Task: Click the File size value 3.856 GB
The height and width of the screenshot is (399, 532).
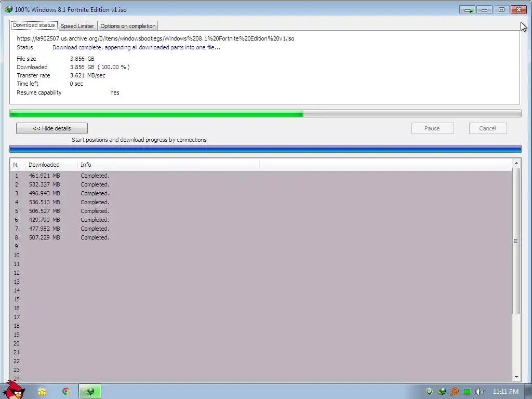Action: pos(82,59)
